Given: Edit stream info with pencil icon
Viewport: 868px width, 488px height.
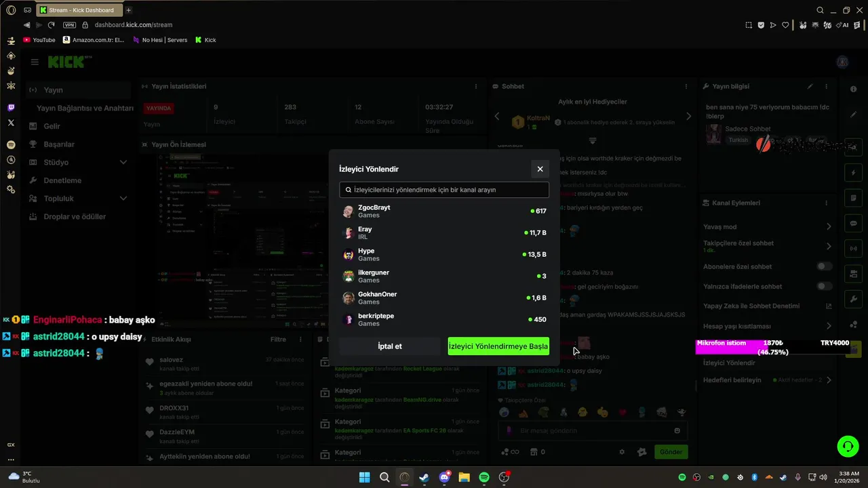Looking at the screenshot, I should tap(810, 87).
